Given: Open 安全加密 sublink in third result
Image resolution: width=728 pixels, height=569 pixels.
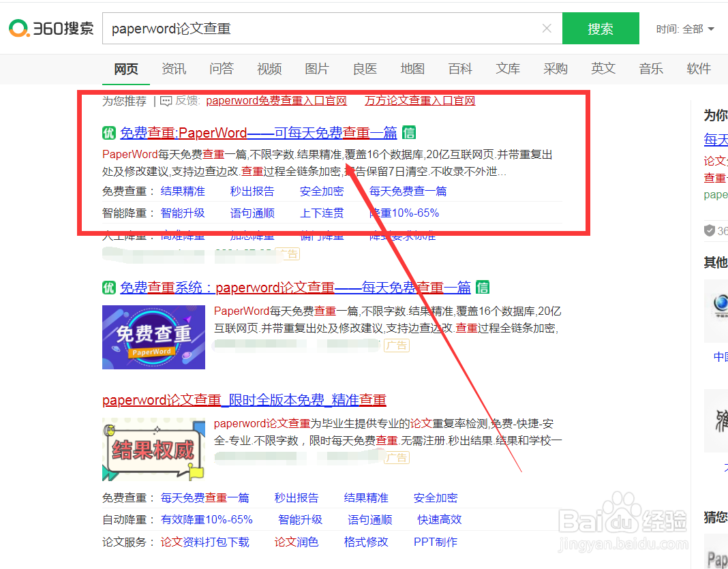Looking at the screenshot, I should 436,498.
